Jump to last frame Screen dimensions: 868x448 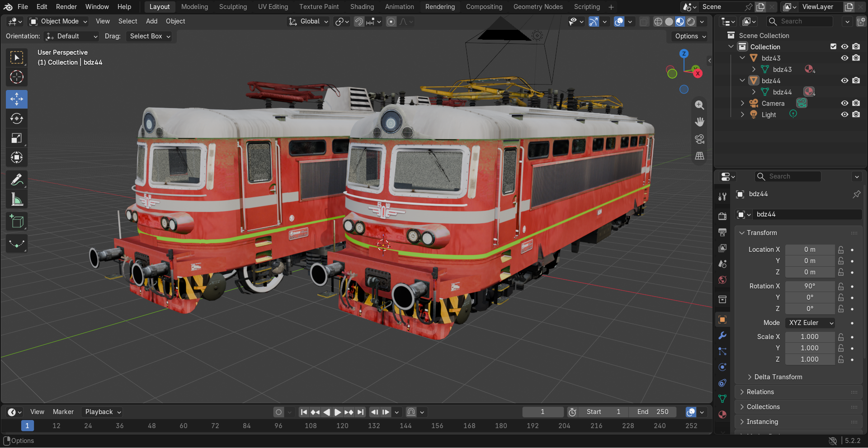click(360, 412)
